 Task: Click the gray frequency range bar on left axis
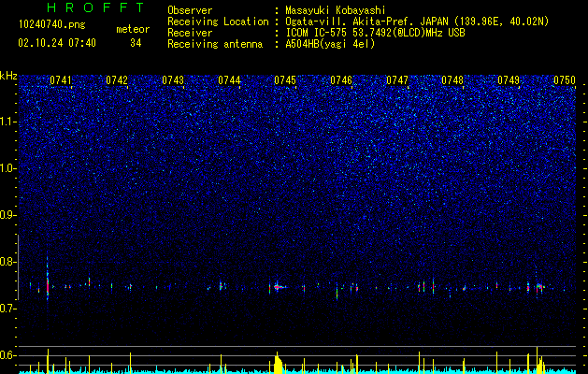(18, 267)
